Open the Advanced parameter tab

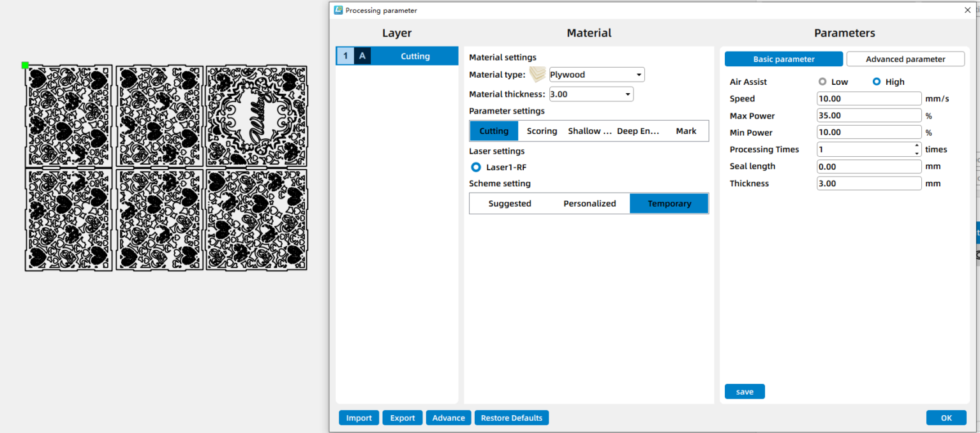pyautogui.click(x=905, y=59)
